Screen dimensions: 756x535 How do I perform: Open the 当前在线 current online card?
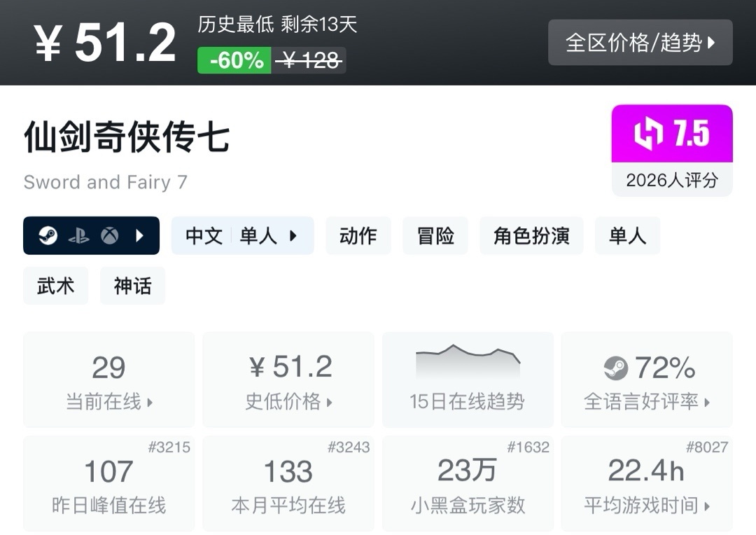point(109,380)
